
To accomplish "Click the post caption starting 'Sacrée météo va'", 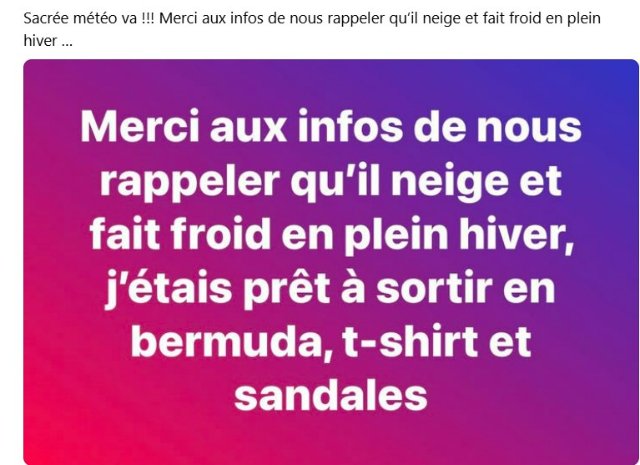I will tap(312, 29).
